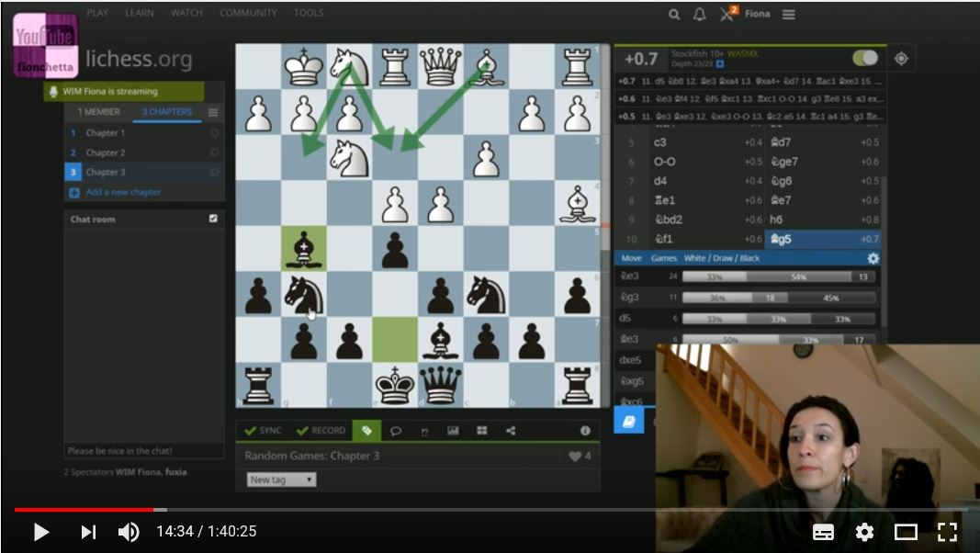Screen dimensions: 980x553
Task: Open the server analysis chart tool
Action: pos(453,431)
